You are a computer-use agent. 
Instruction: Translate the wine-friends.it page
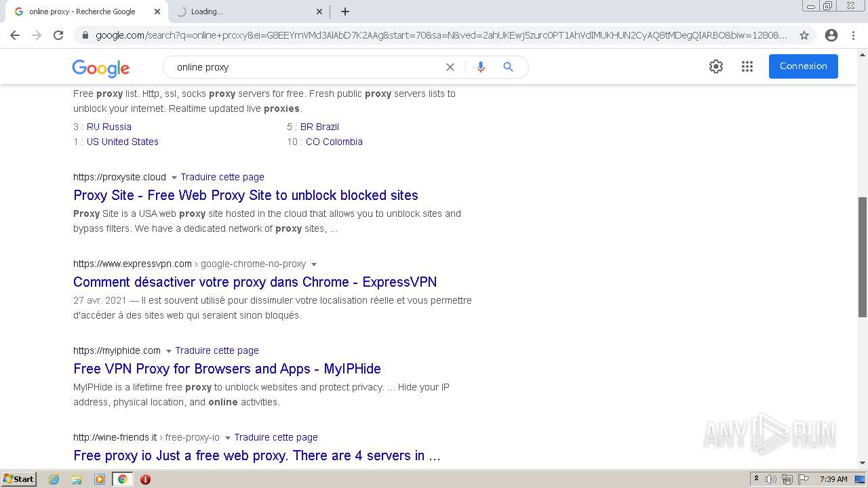pyautogui.click(x=276, y=437)
